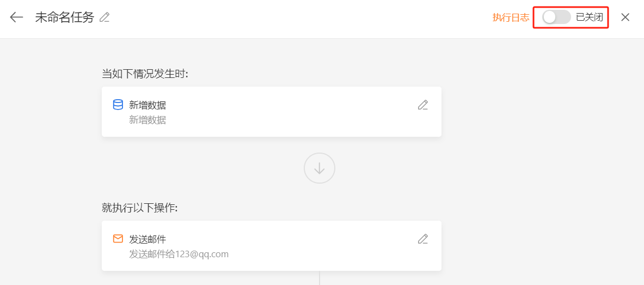Screen dimensions: 644x285
Task: Edit the 发送邮件 action with its pencil icon
Action: click(x=422, y=239)
